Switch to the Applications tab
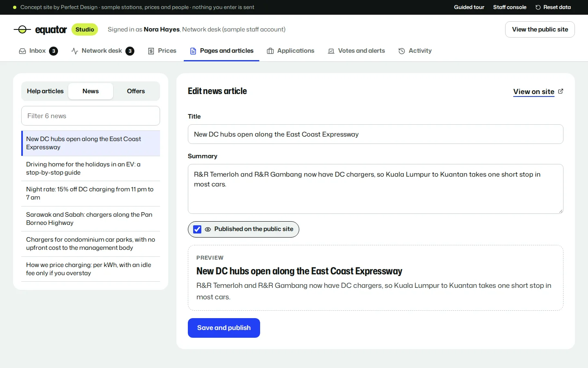 point(291,51)
